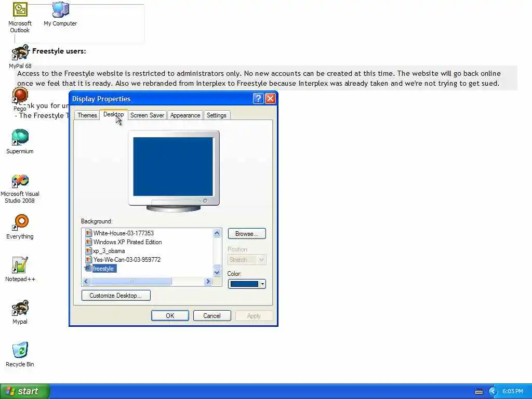
Task: Select xp_3_obama background entry
Action: 109,251
